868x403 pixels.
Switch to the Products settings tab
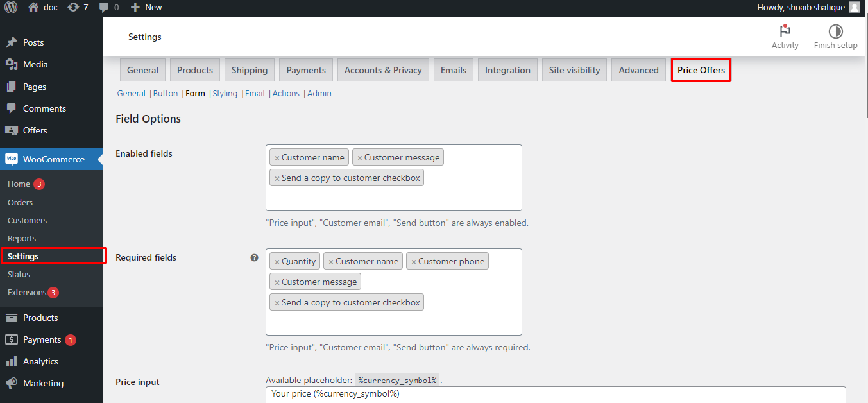[x=195, y=70]
